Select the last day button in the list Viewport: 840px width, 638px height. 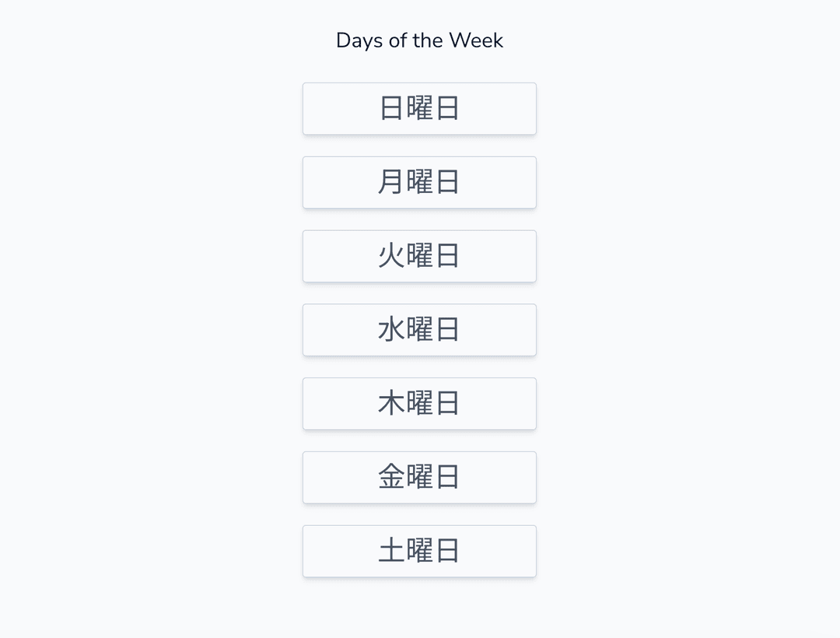419,551
